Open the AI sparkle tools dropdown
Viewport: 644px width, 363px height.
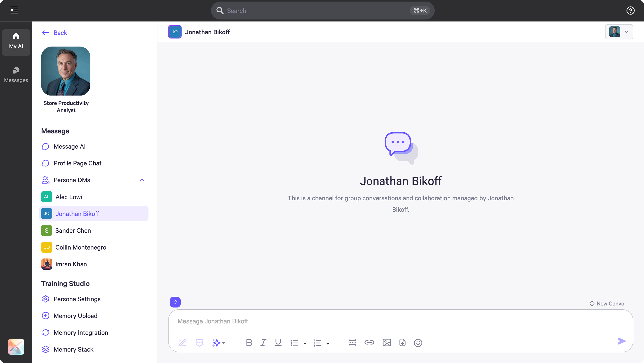pyautogui.click(x=219, y=343)
